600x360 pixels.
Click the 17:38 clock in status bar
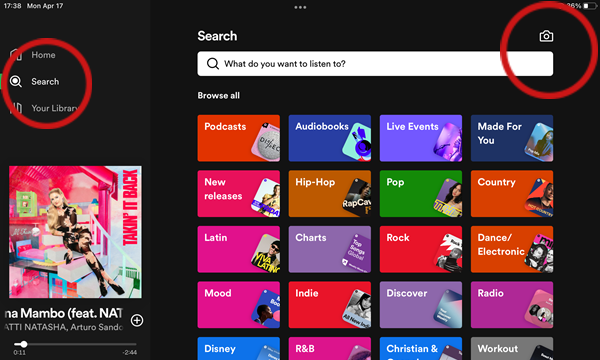12,6
